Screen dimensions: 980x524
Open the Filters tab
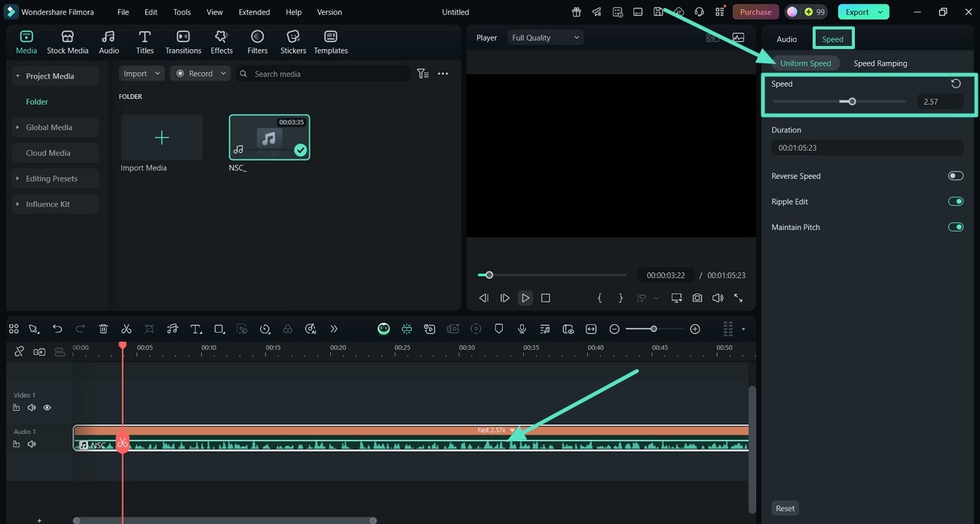(x=257, y=42)
